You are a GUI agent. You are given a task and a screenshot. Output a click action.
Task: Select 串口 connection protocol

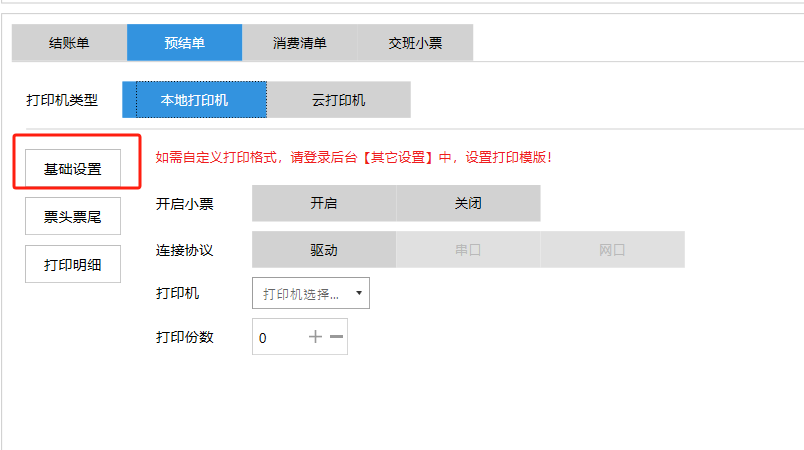pyautogui.click(x=468, y=250)
